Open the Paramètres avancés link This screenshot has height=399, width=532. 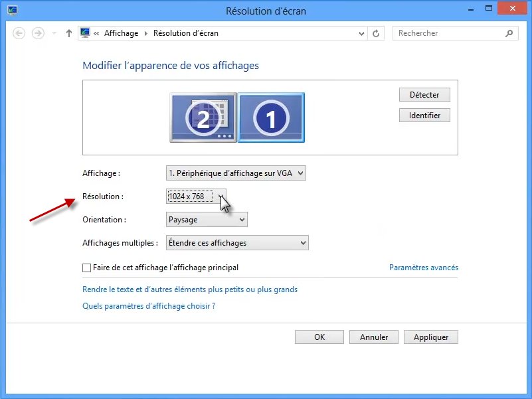point(423,268)
